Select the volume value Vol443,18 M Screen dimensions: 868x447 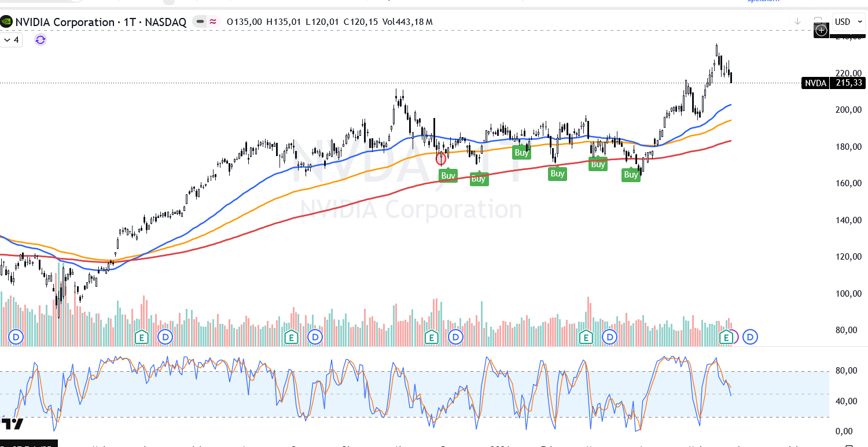pyautogui.click(x=407, y=22)
